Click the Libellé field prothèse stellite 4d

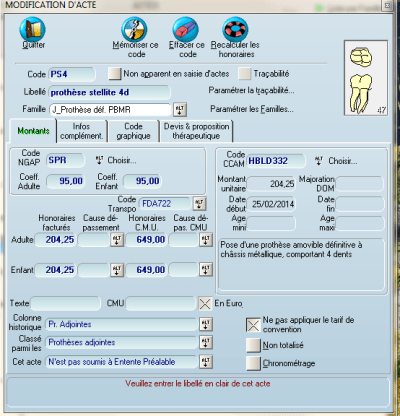pos(110,92)
